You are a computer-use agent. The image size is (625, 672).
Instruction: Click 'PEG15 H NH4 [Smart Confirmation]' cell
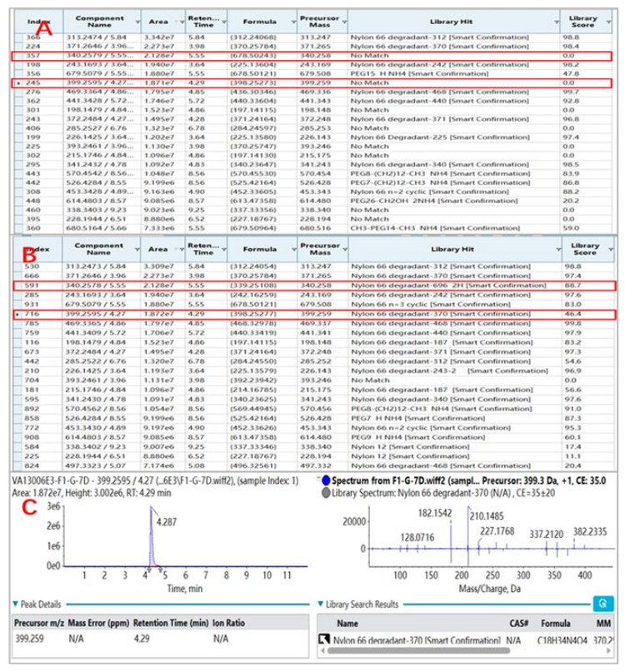419,74
